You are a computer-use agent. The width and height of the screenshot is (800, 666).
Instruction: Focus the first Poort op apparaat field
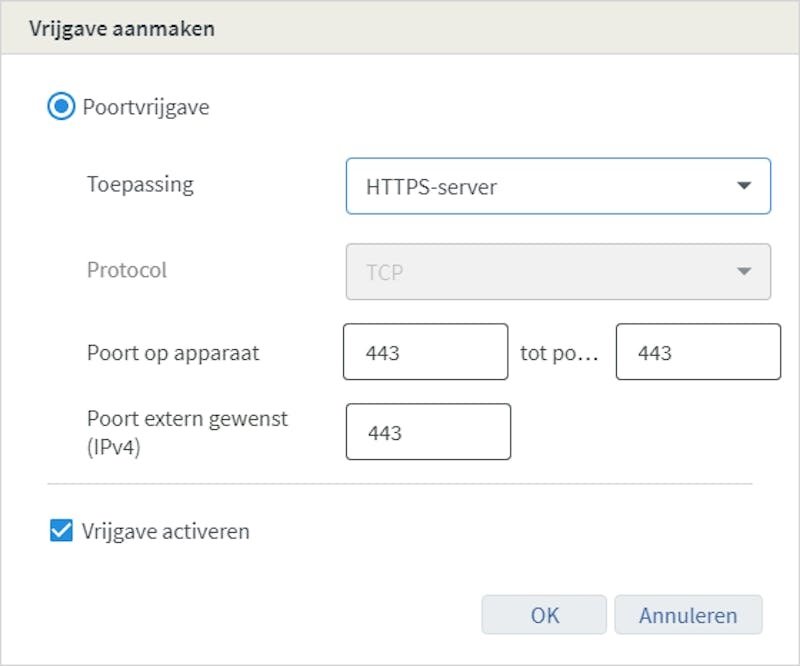pyautogui.click(x=426, y=352)
